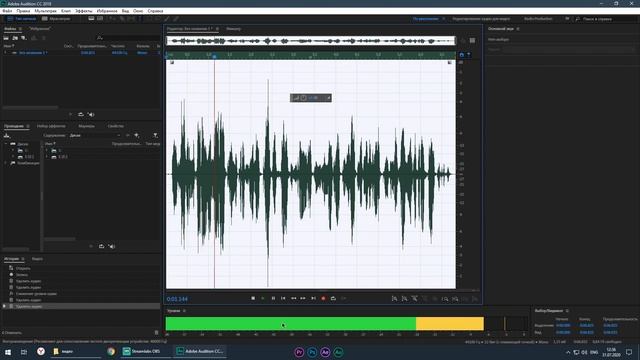Viewport: 640px width, 360px height.
Task: Switch to Multitrack view
Action: coord(56,19)
